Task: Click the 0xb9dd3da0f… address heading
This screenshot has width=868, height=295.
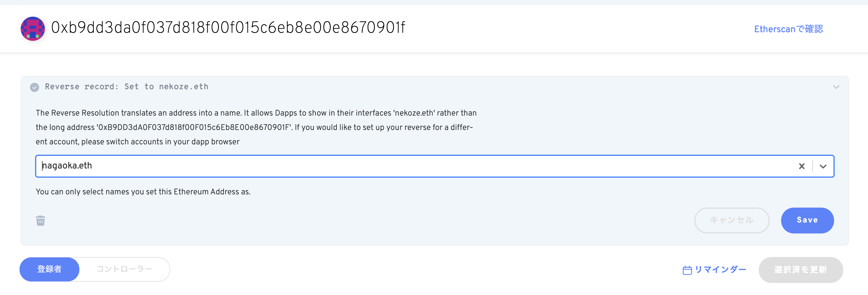Action: [x=228, y=28]
